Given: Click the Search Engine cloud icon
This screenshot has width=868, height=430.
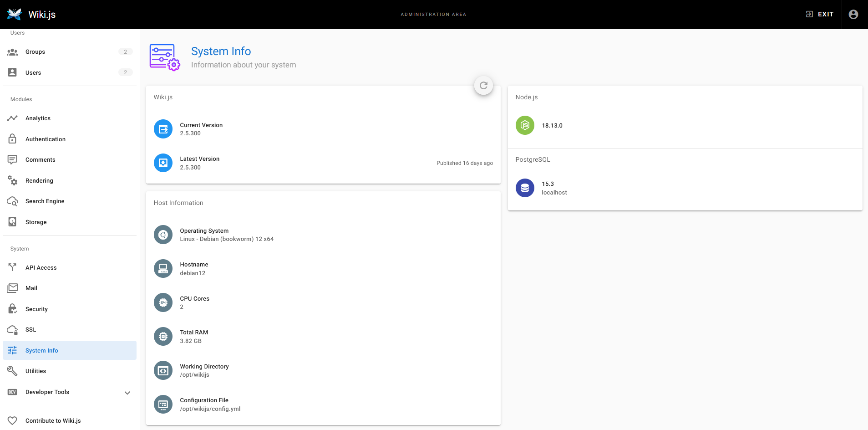Looking at the screenshot, I should (x=12, y=201).
